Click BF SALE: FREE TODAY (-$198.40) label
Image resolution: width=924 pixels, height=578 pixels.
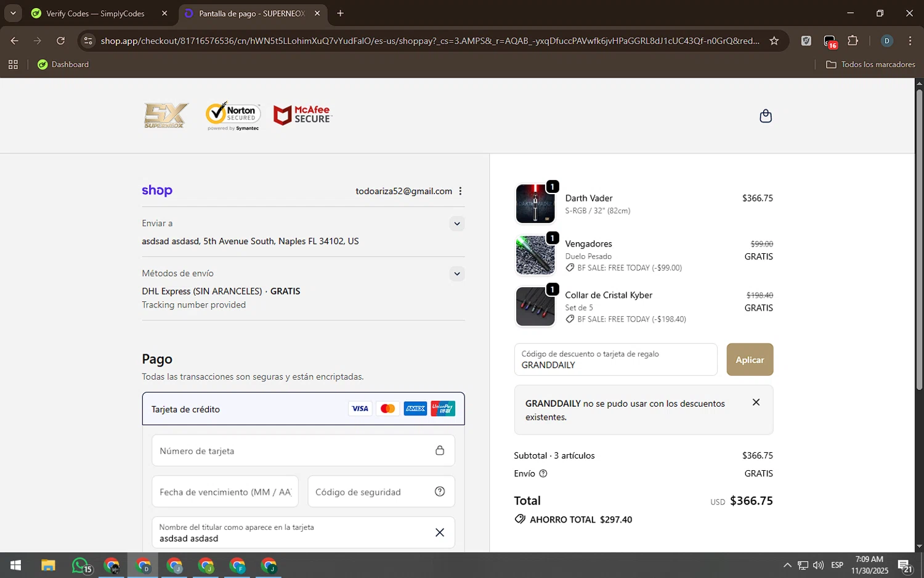pos(631,319)
